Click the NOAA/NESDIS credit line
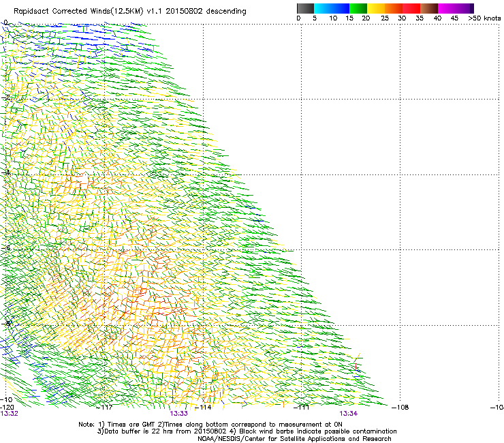Image resolution: width=504 pixels, height=443 pixels. [294, 439]
